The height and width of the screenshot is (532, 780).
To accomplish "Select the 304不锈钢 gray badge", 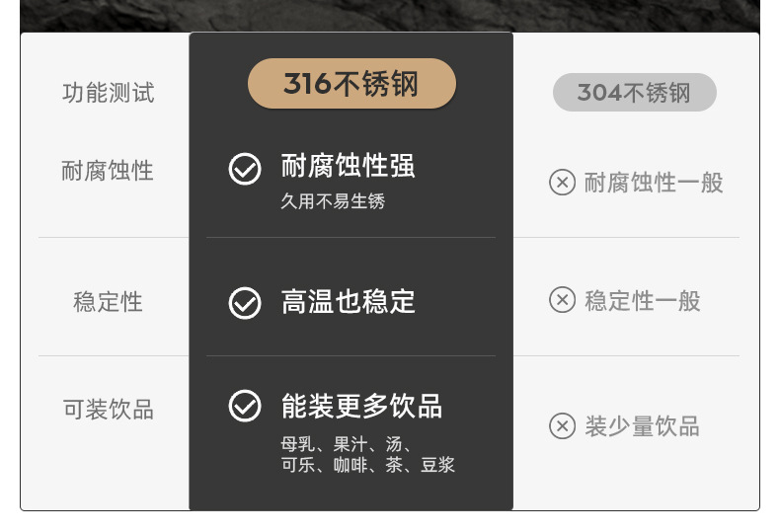I will (x=634, y=93).
